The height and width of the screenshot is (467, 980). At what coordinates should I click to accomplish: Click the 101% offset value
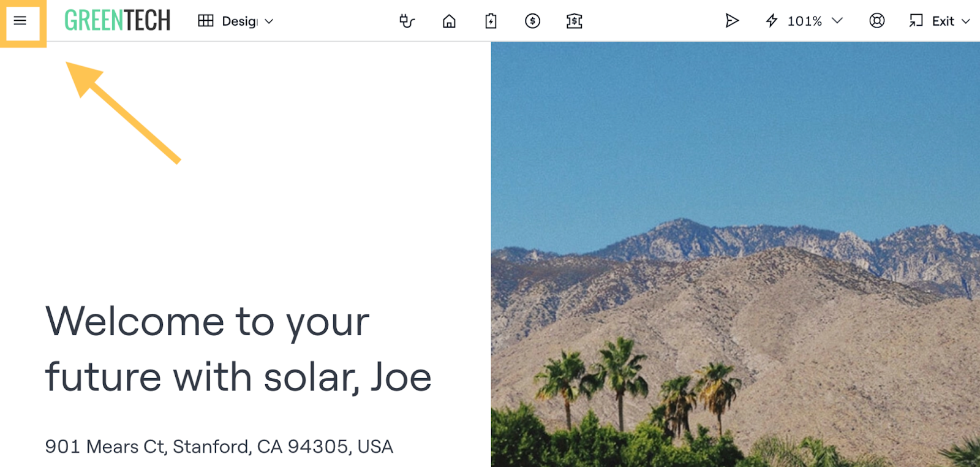coord(804,21)
